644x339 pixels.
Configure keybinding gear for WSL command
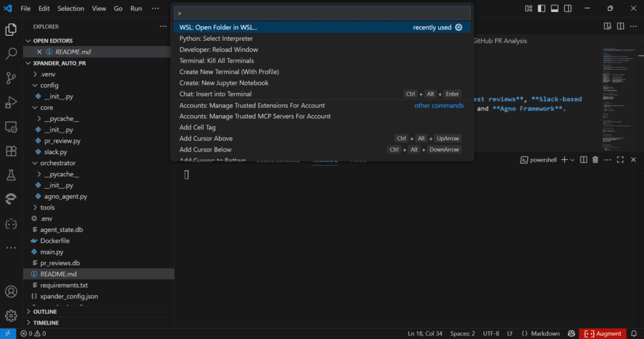tap(458, 28)
